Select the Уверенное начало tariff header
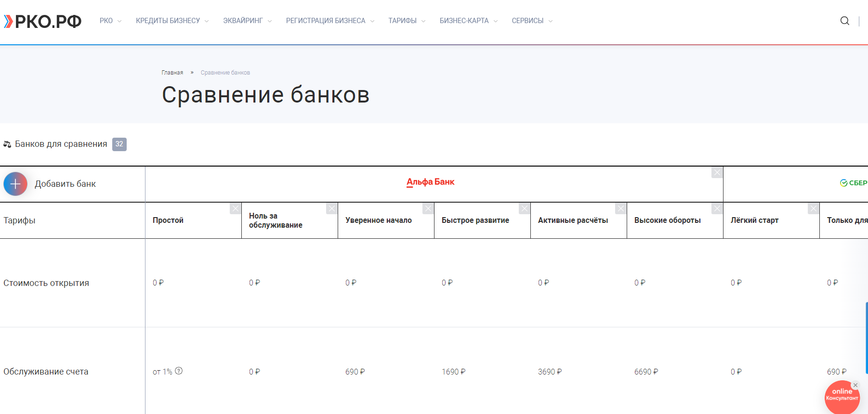 point(379,220)
